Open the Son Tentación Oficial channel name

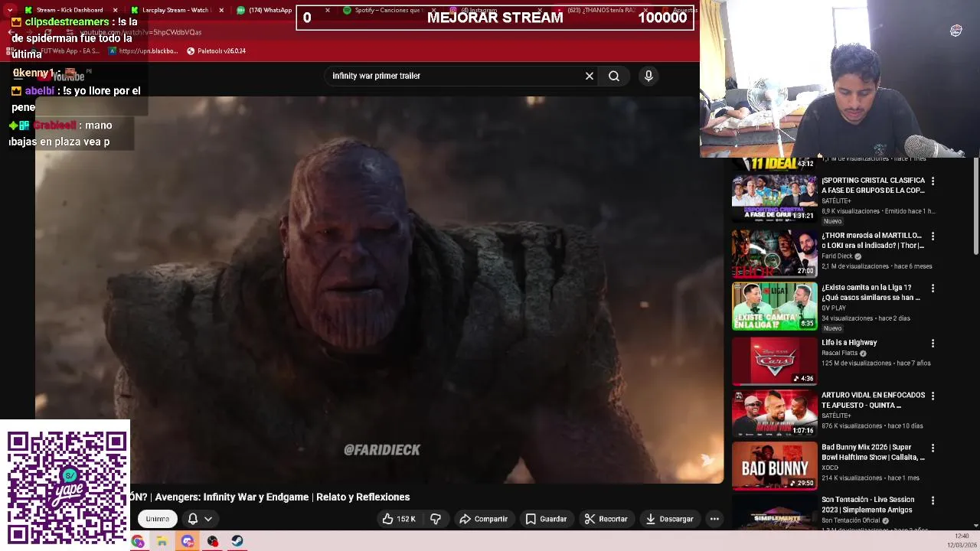(851, 520)
